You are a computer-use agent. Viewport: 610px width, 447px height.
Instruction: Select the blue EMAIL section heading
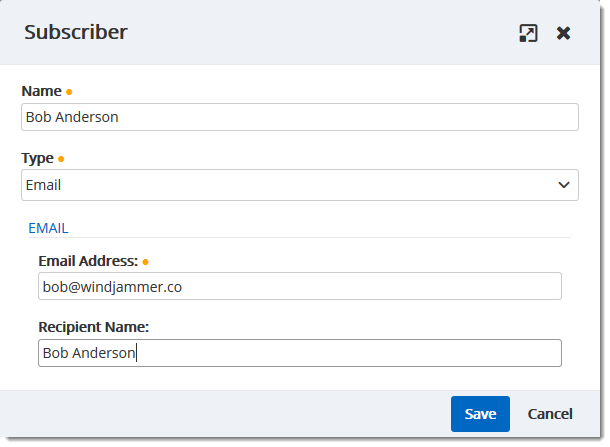[x=48, y=227]
